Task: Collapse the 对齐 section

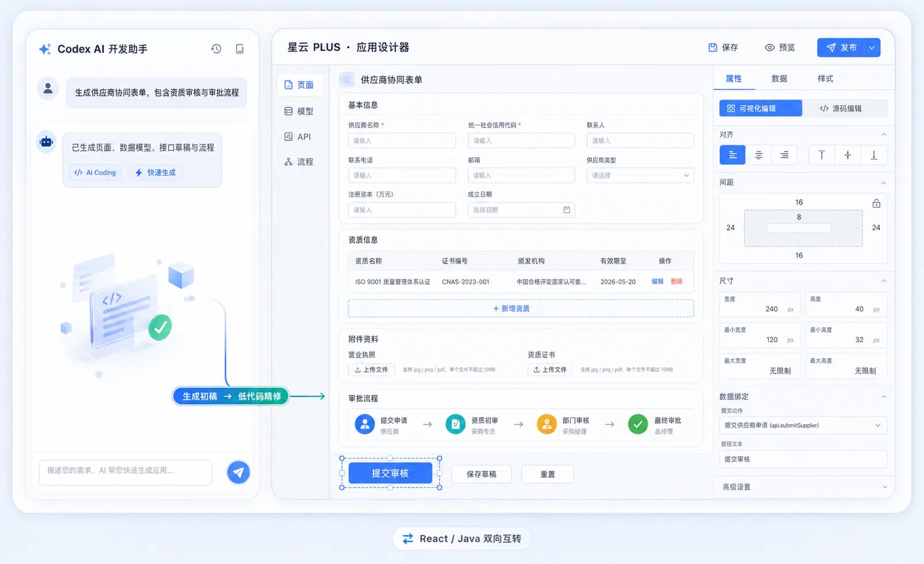Action: (x=884, y=134)
